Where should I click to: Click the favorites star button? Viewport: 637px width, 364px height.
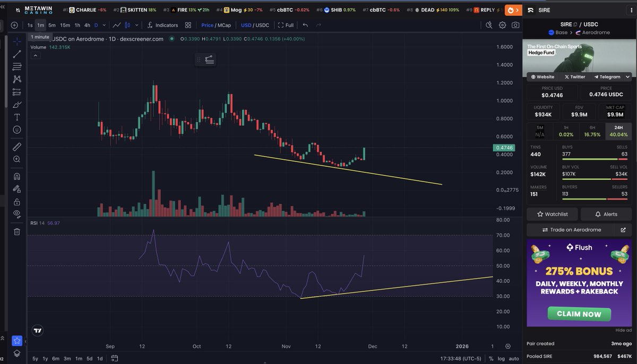click(x=17, y=341)
